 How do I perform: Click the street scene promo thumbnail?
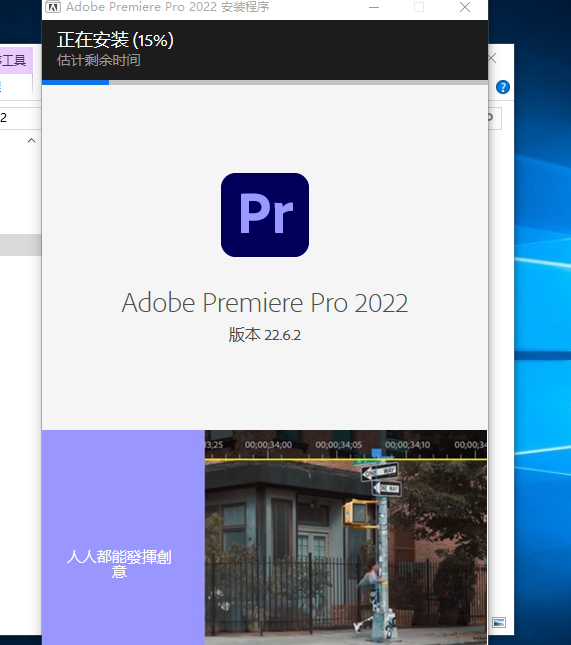pyautogui.click(x=346, y=537)
